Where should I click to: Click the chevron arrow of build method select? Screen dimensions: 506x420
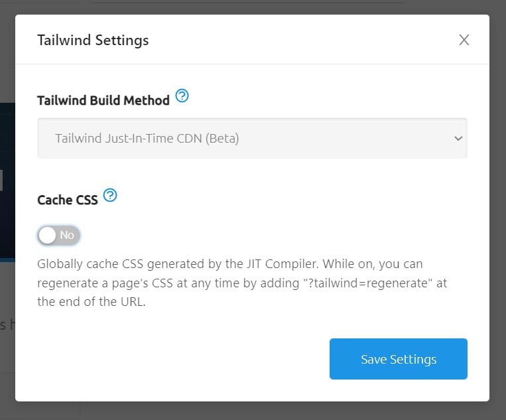(x=458, y=139)
